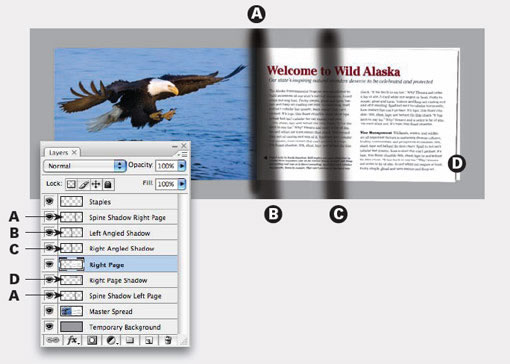510x364 pixels.
Task: Open the Normal blend mode dropdown
Action: coord(85,166)
